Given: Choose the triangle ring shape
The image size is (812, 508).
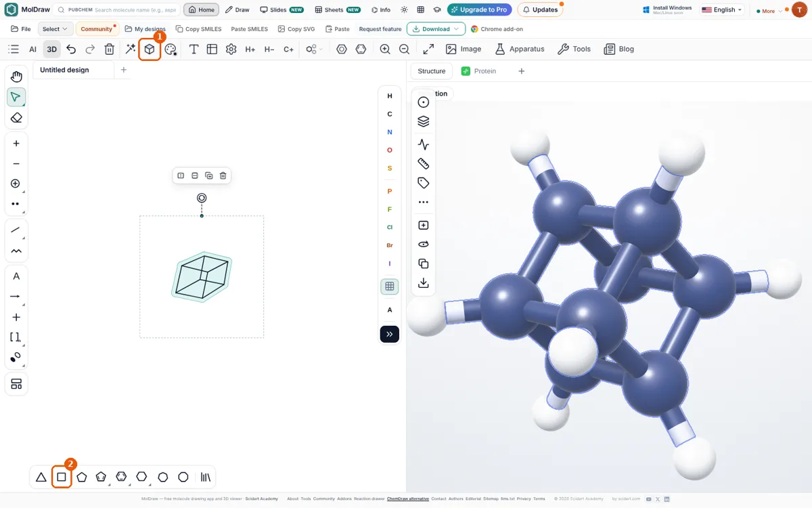Looking at the screenshot, I should pyautogui.click(x=41, y=477).
